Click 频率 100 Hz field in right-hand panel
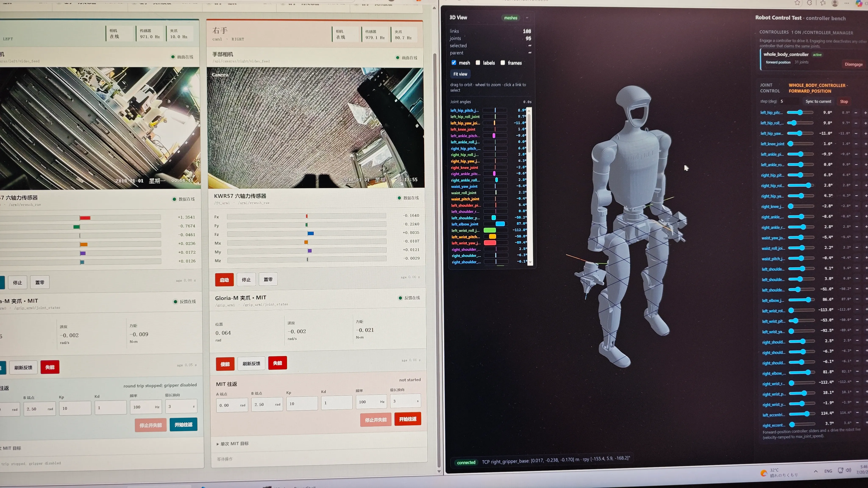 (372, 401)
